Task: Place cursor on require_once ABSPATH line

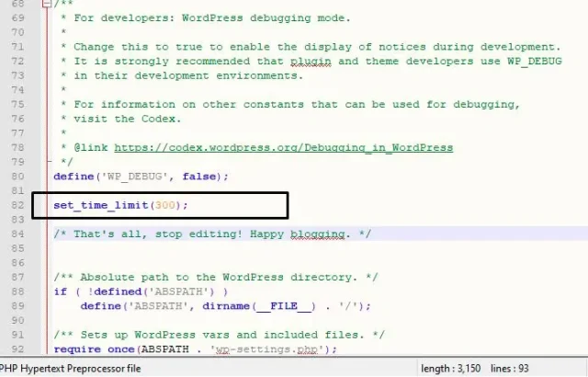Action: pos(195,348)
